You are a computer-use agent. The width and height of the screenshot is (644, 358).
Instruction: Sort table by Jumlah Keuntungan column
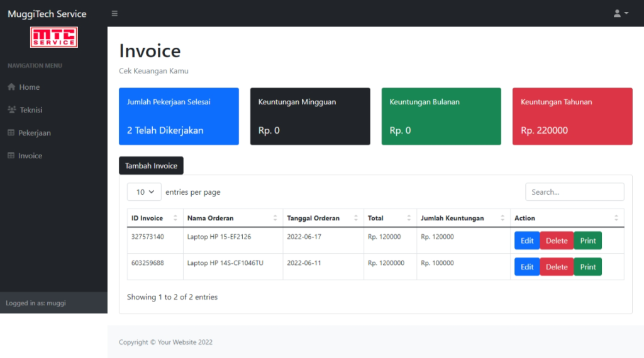point(464,218)
